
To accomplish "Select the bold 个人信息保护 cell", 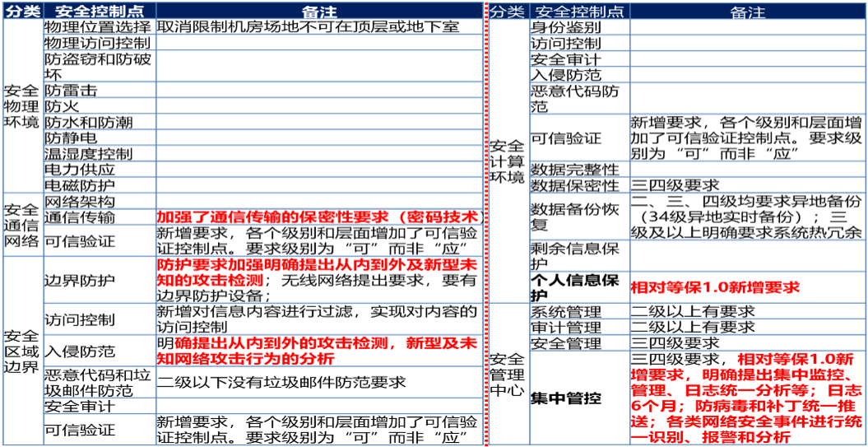I will pyautogui.click(x=579, y=287).
